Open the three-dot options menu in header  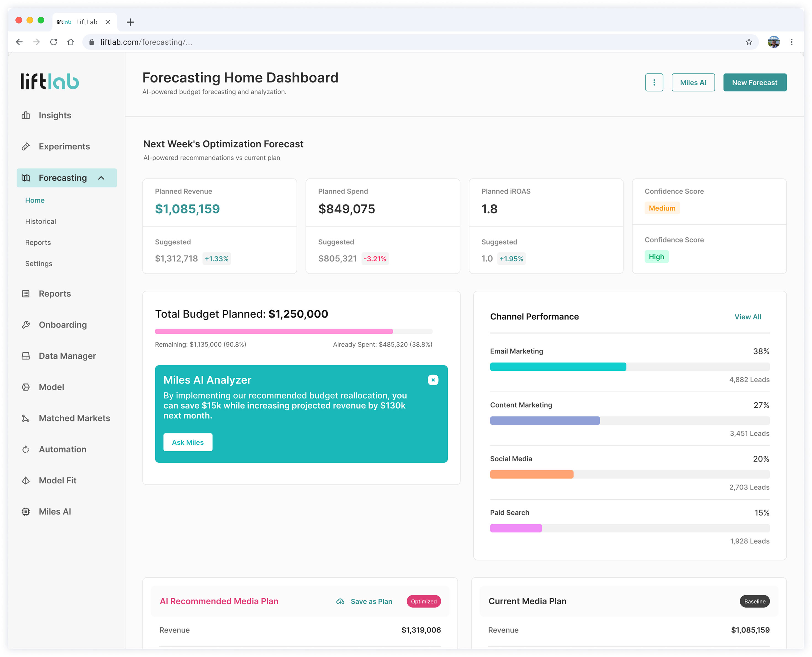pos(654,83)
